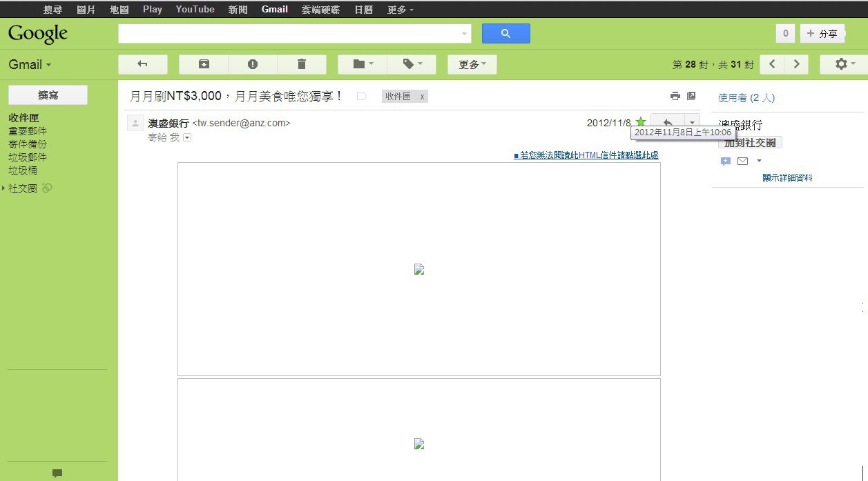The height and width of the screenshot is (481, 868).
Task: Delete this email with trash icon
Action: pyautogui.click(x=302, y=64)
